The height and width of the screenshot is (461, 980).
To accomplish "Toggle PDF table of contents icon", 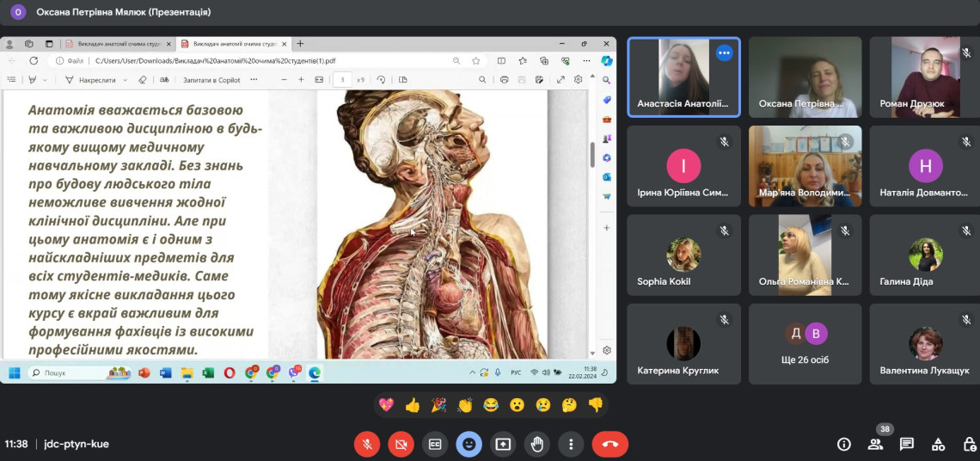I will pyautogui.click(x=11, y=79).
